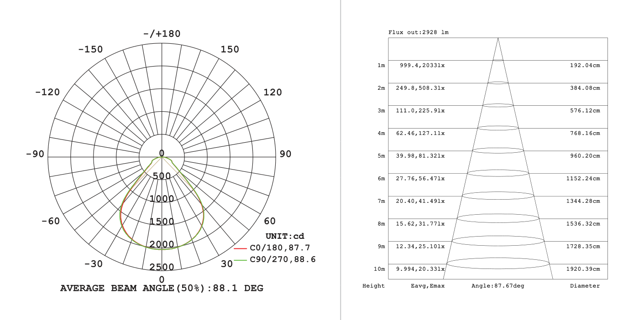Click the '62.46,127.1lx' illuminance value
Screen dimensions: 644x320
tap(420, 134)
